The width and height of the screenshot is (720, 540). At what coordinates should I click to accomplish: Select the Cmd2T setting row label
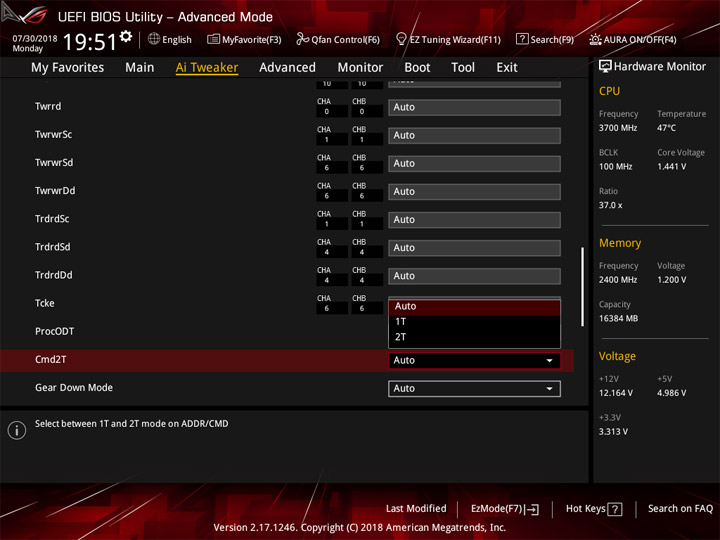51,360
